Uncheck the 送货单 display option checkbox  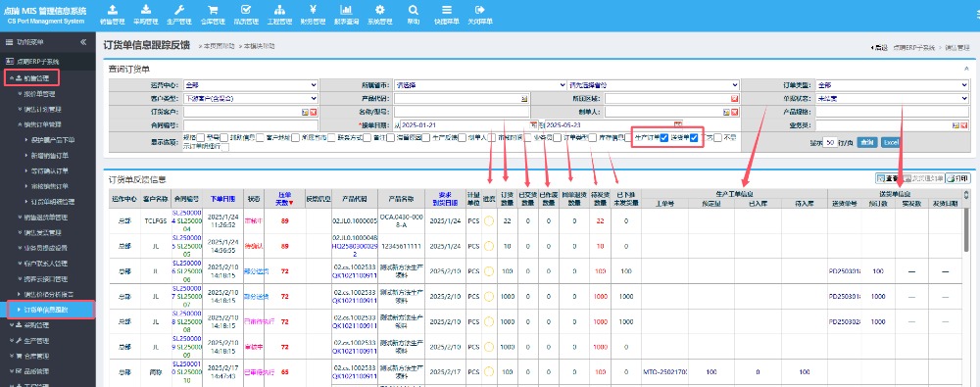[x=695, y=137]
